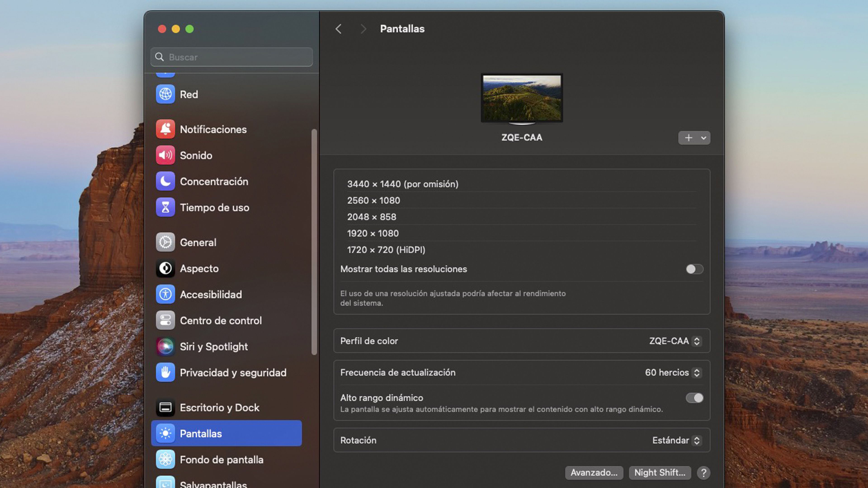Click the ZQE-CAA display thumbnail
Image resolution: width=868 pixels, height=488 pixels.
click(x=522, y=99)
